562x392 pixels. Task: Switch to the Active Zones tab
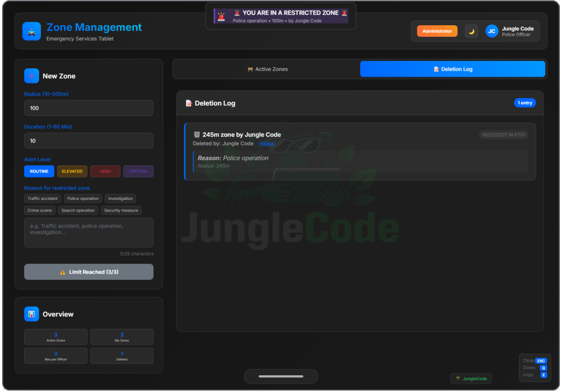[267, 69]
